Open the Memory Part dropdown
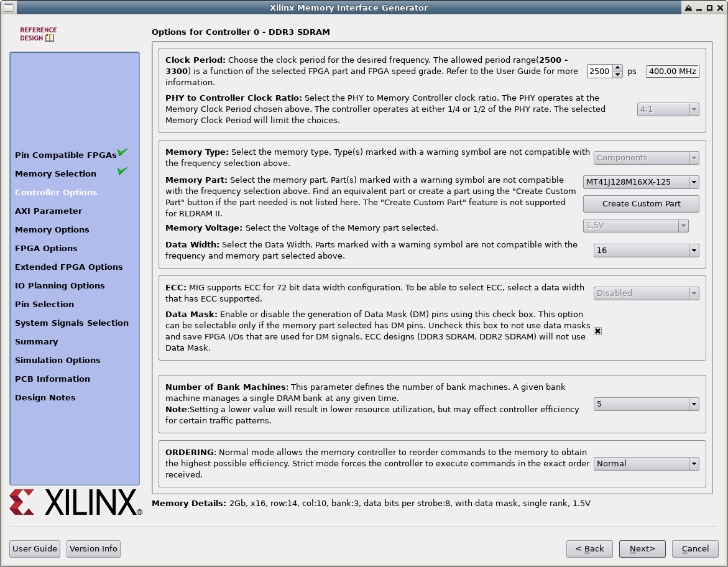 (x=640, y=182)
